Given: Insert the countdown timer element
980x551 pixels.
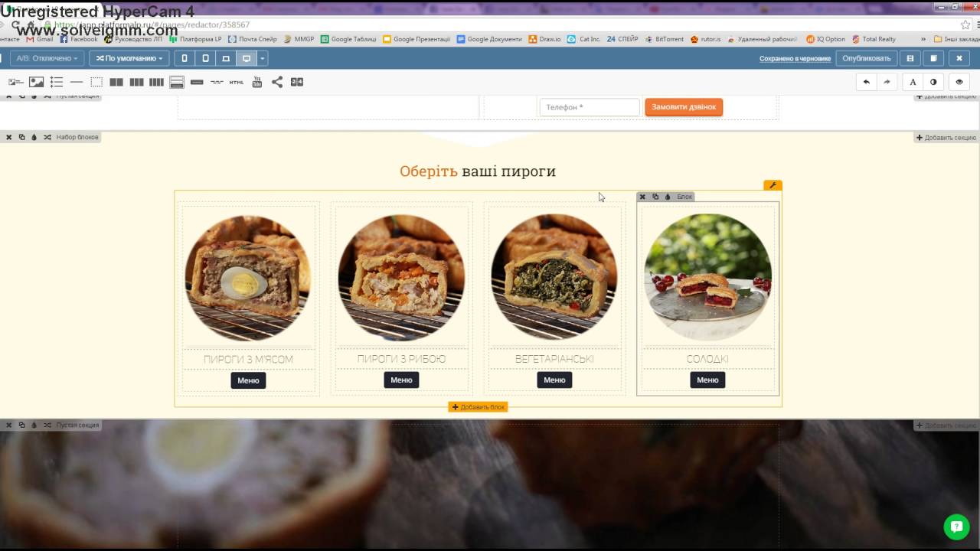Looking at the screenshot, I should pos(297,82).
